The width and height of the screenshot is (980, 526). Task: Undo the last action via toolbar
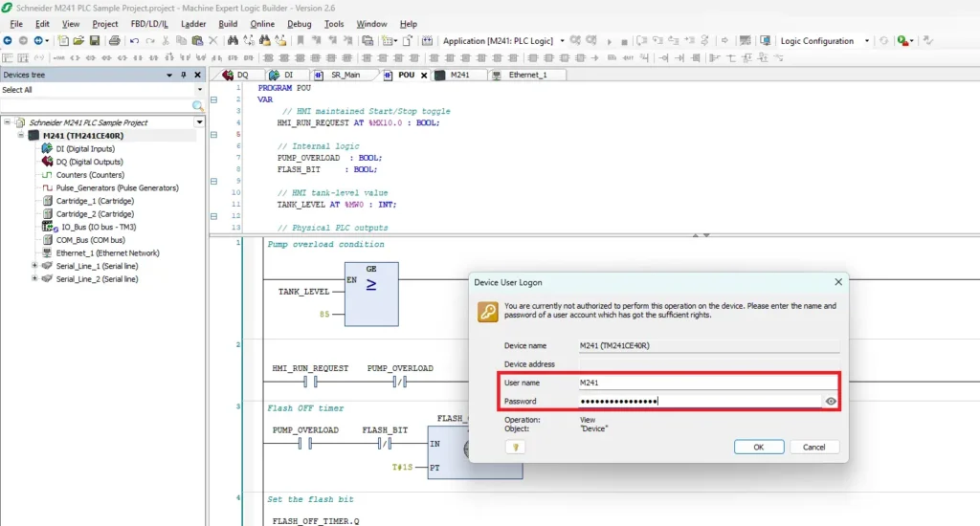pyautogui.click(x=134, y=40)
